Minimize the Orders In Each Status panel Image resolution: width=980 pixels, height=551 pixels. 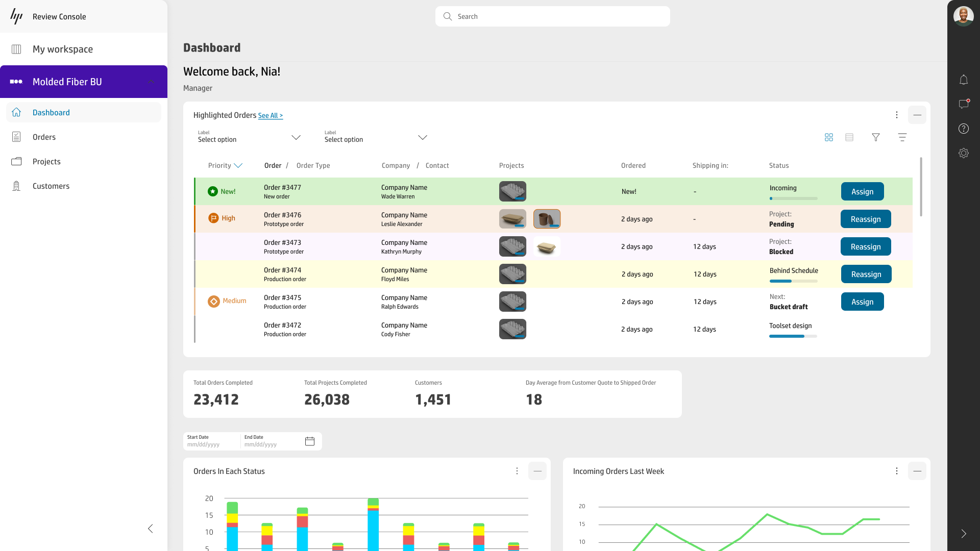pos(537,471)
